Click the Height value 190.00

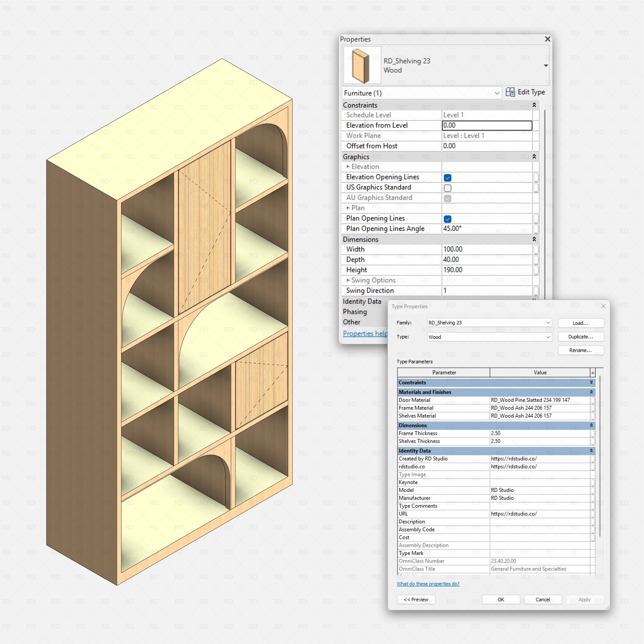[x=487, y=270]
